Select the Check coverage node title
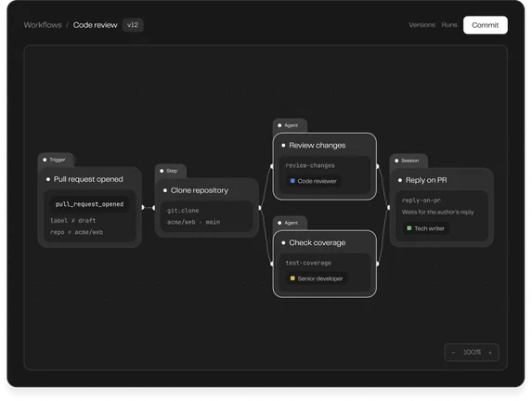 318,242
